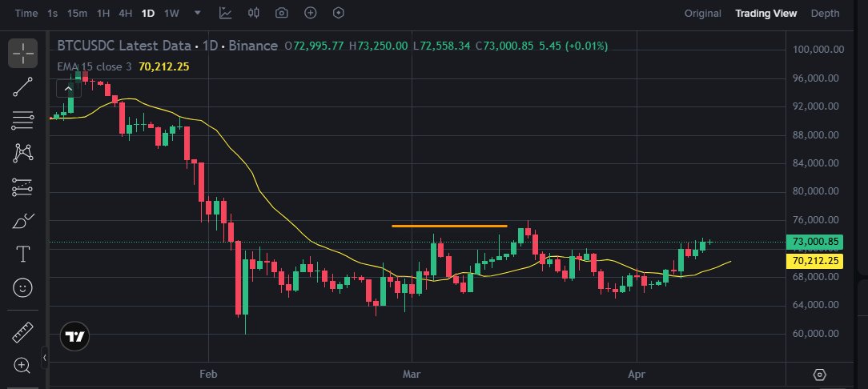The width and height of the screenshot is (868, 389).
Task: Click the BTCUSDC Latest Data title
Action: pos(124,46)
